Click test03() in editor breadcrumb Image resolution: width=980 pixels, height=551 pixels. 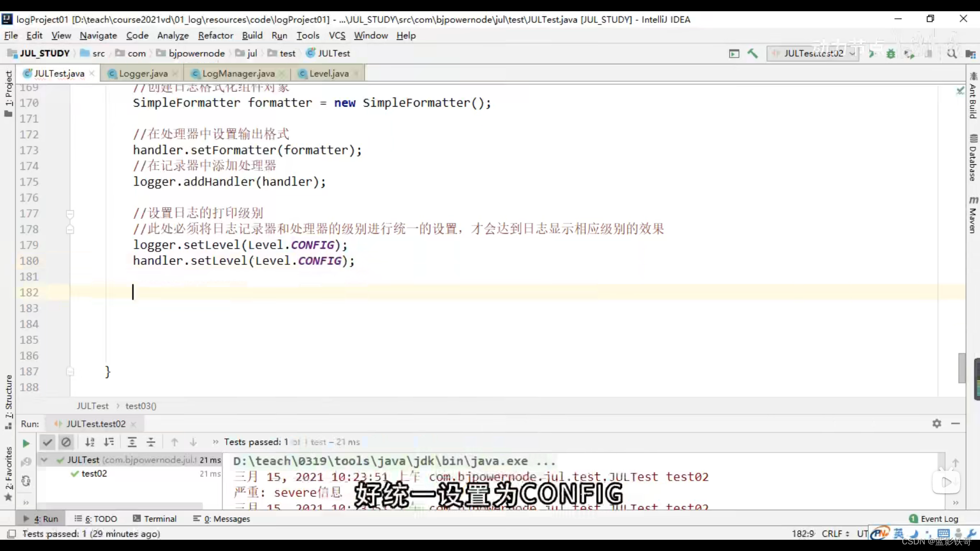tap(141, 406)
